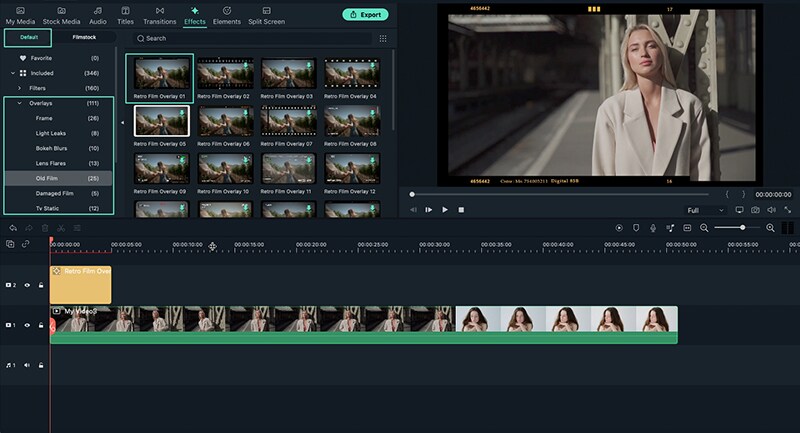Lock audio track 1
This screenshot has width=800, height=433.
tap(41, 365)
